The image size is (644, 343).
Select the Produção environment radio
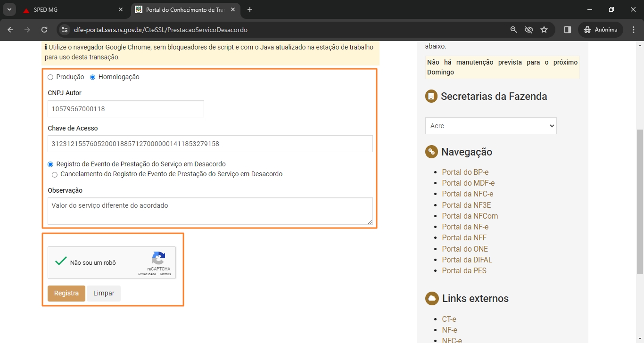(50, 77)
